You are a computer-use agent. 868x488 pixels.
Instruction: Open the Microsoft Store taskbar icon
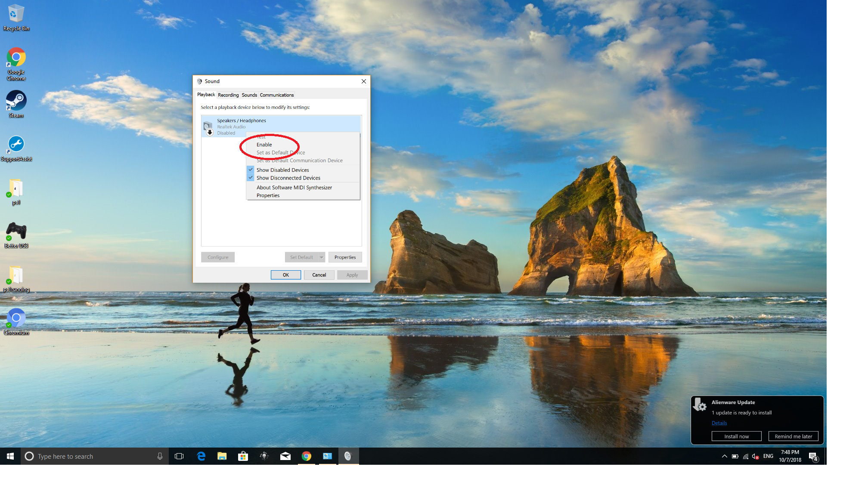tap(243, 456)
